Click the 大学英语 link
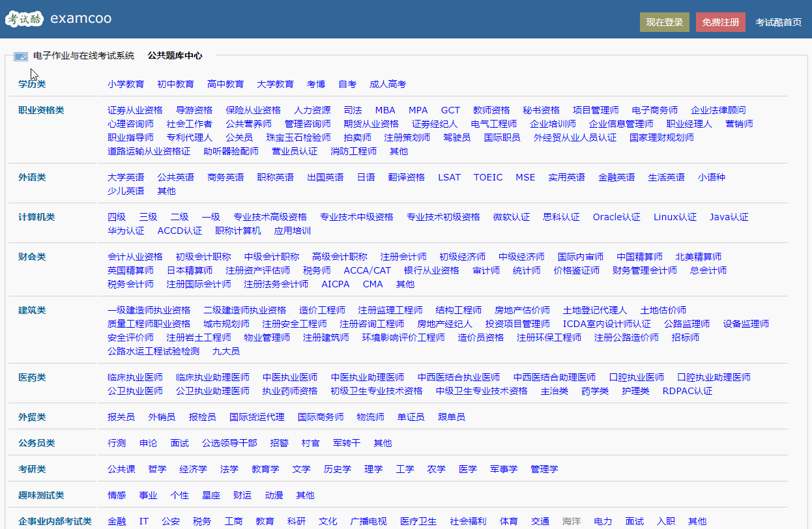Image resolution: width=812 pixels, height=529 pixels. (x=126, y=177)
